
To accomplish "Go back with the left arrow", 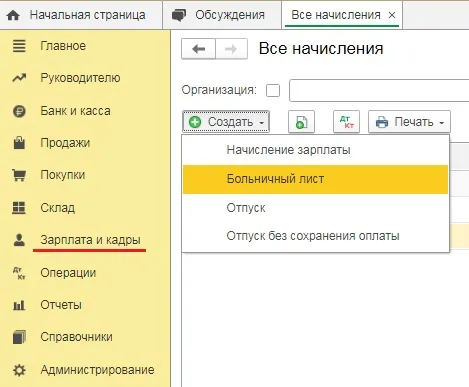I will 199,49.
